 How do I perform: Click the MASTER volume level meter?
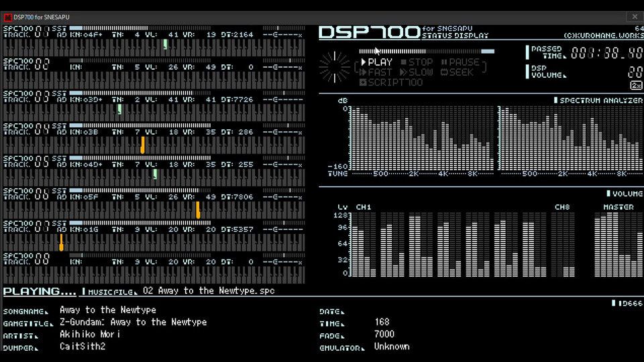point(619,244)
